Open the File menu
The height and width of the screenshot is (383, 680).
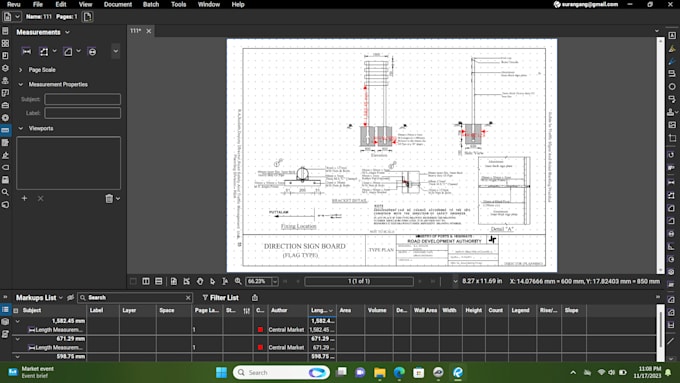point(38,4)
